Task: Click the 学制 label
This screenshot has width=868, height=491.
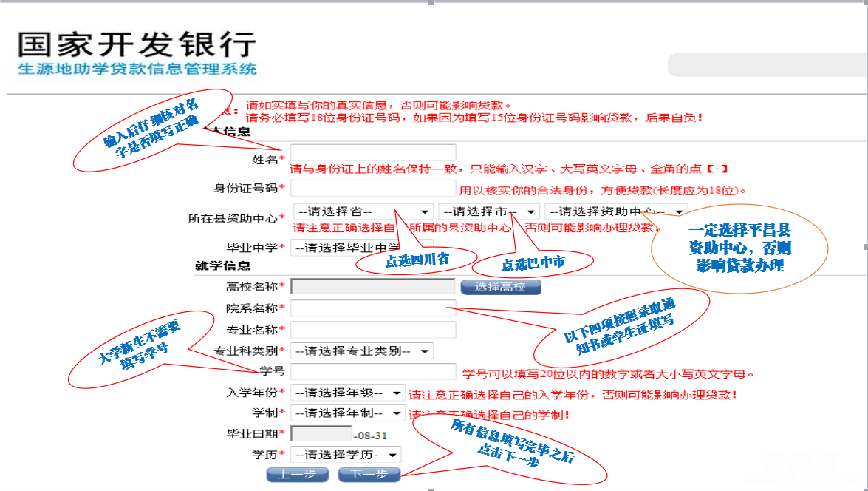Action: (265, 413)
